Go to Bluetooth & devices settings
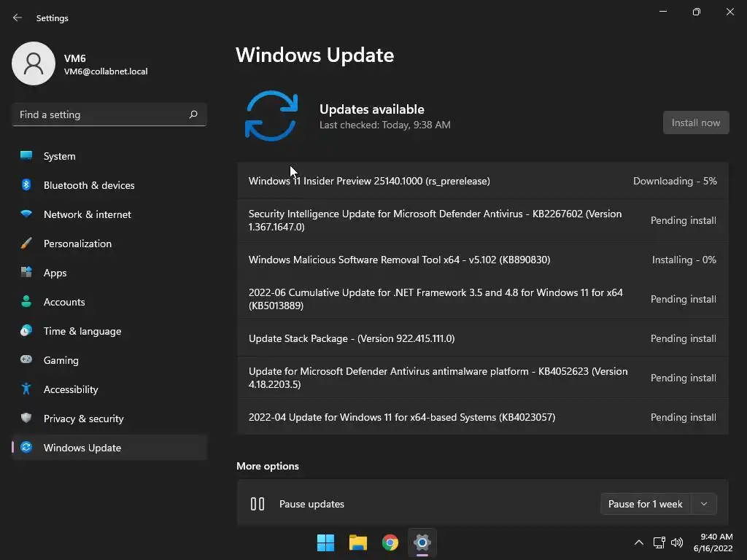The width and height of the screenshot is (747, 560). [x=89, y=185]
